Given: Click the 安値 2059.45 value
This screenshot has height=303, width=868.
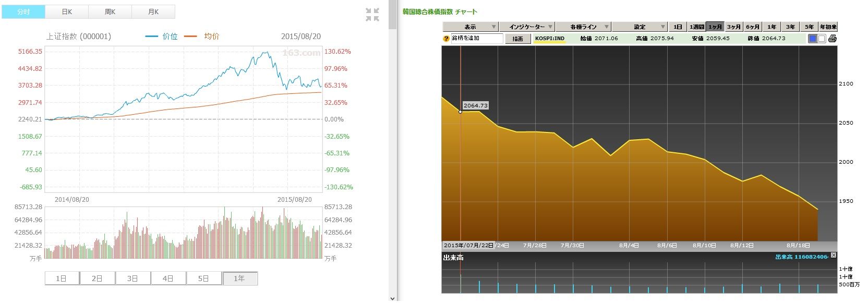Looking at the screenshot, I should (710, 39).
